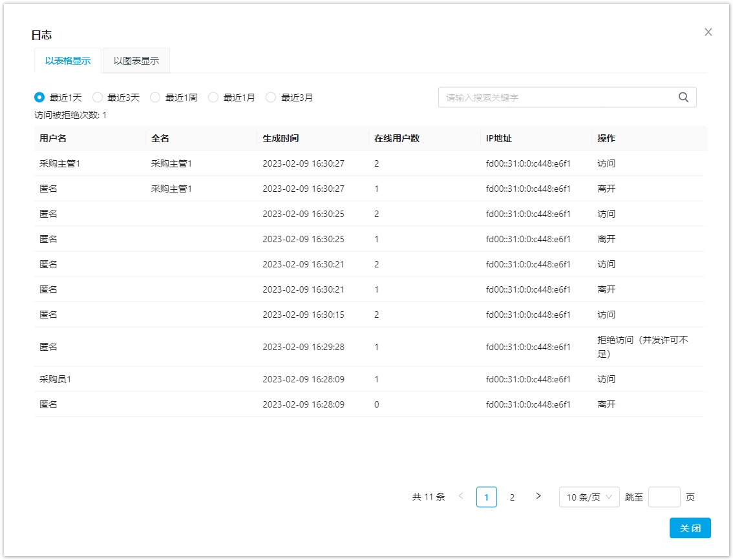Pick the 最近3月 time filter
Image resolution: width=733 pixels, height=560 pixels.
(x=271, y=98)
